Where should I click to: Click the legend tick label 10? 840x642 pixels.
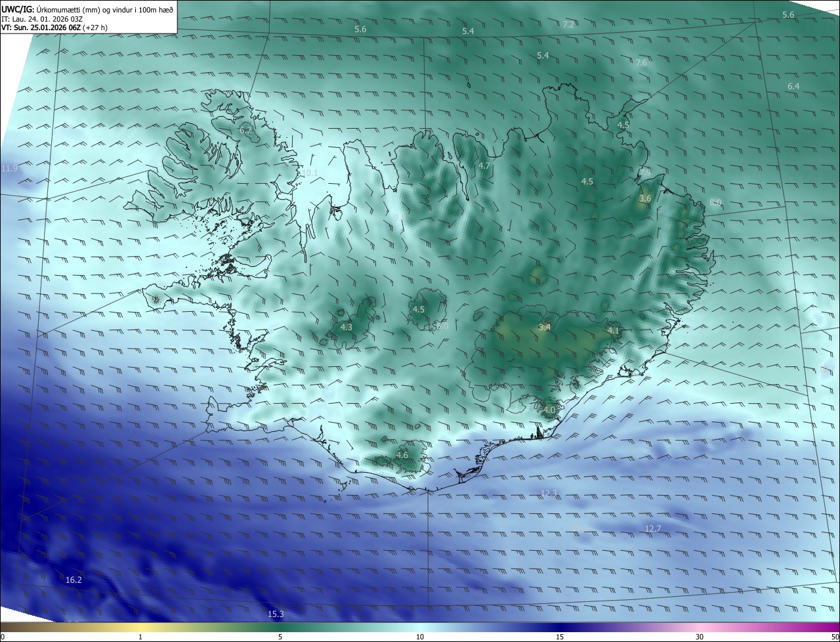pyautogui.click(x=420, y=637)
